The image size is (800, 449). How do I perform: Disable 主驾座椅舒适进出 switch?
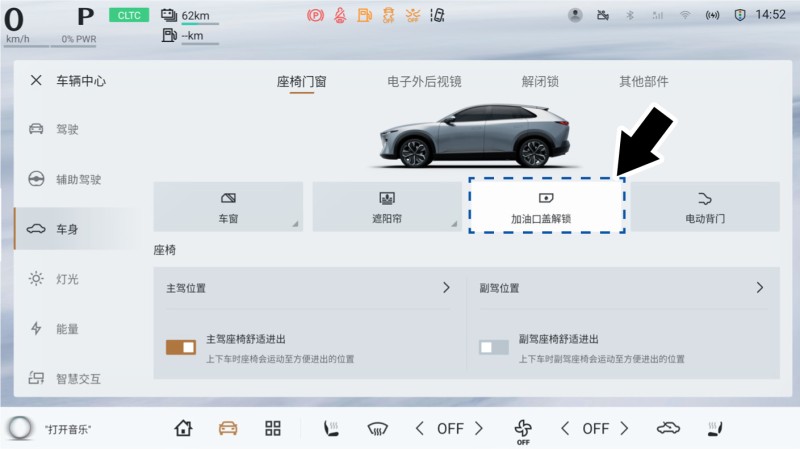pos(181,347)
